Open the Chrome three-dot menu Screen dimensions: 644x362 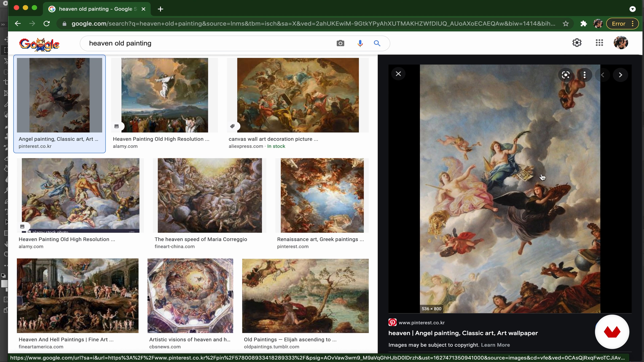point(633,23)
